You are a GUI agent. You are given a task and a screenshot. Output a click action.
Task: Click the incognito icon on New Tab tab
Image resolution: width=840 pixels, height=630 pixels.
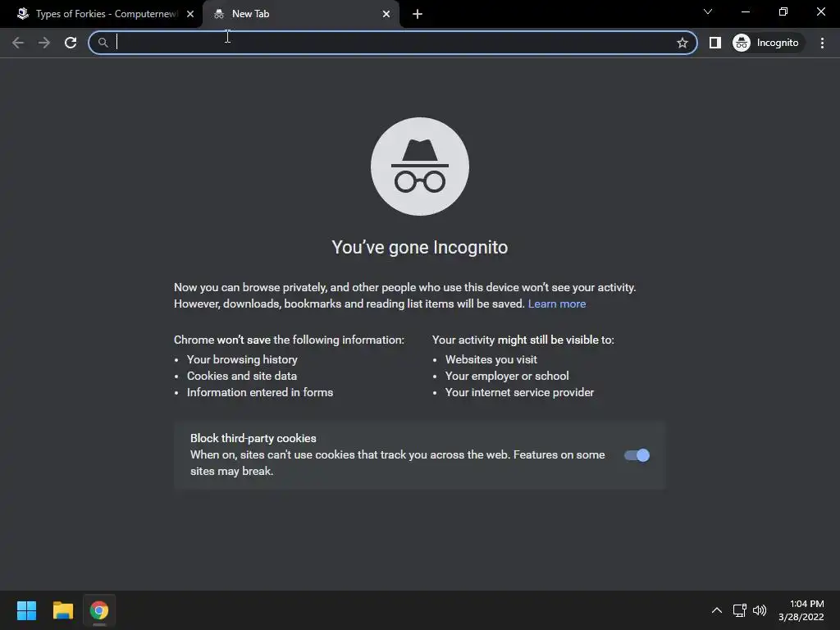click(218, 15)
